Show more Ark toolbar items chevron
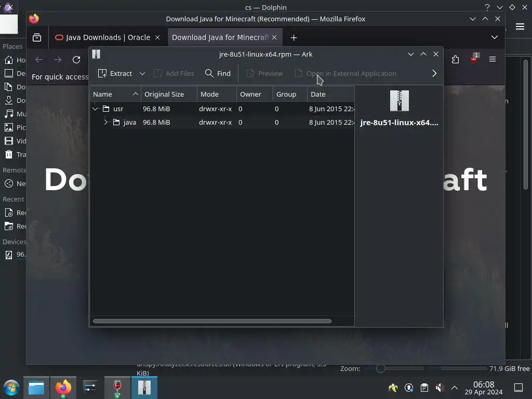532x399 pixels. tap(434, 73)
